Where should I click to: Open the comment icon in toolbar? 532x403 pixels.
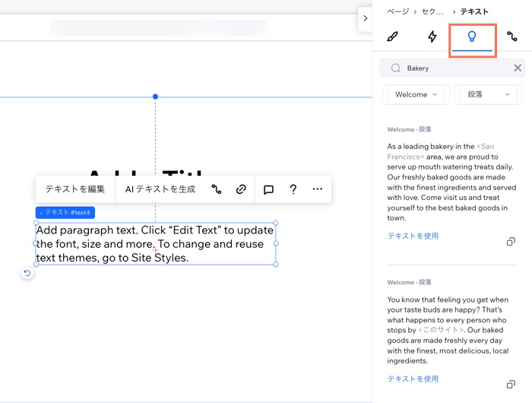tap(268, 189)
